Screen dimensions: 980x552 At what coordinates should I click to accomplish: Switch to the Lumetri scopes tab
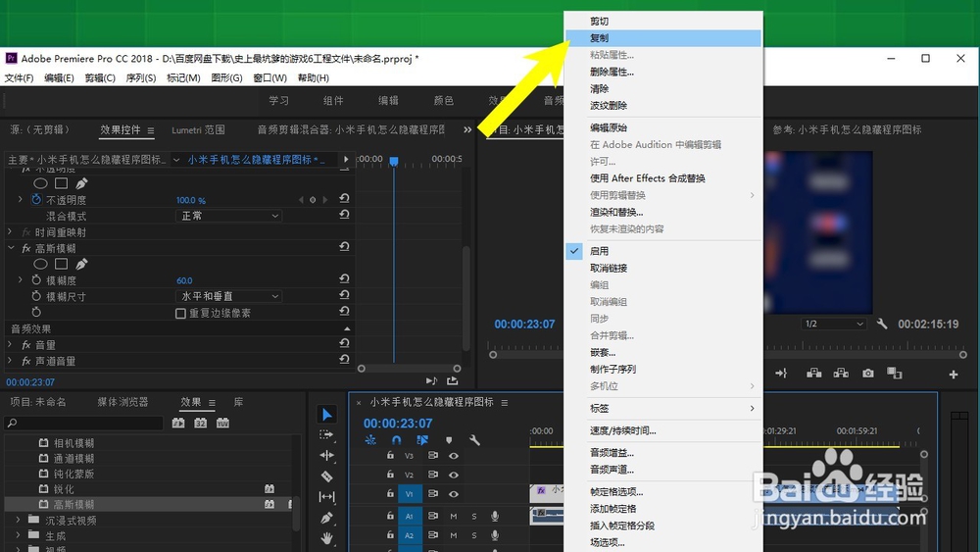coord(198,130)
